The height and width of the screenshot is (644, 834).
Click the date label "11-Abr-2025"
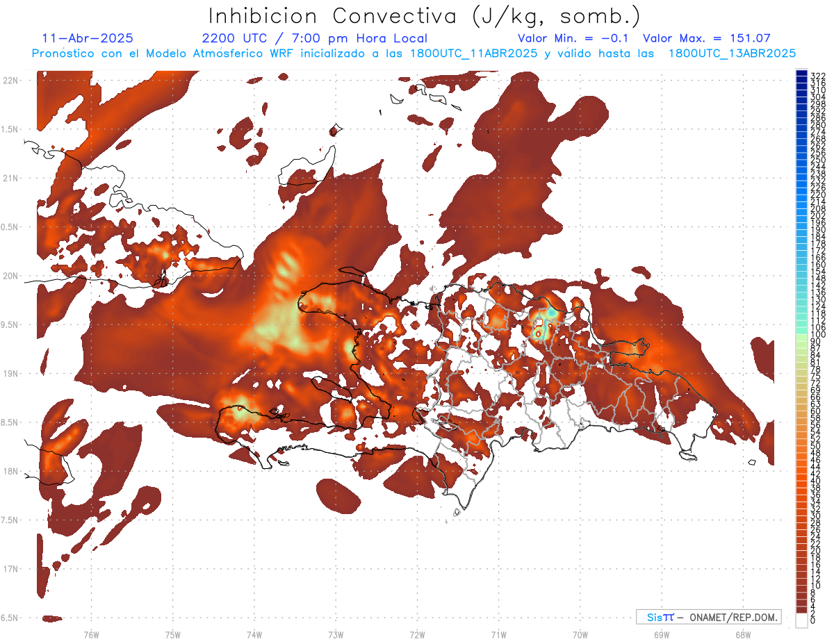[x=88, y=39]
